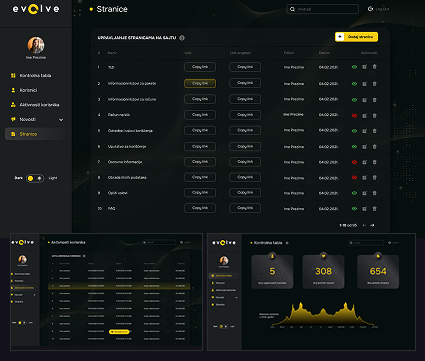Expand the Novosti chevron in main sidebar
Viewport: 425px width, 361px height.
[61, 120]
